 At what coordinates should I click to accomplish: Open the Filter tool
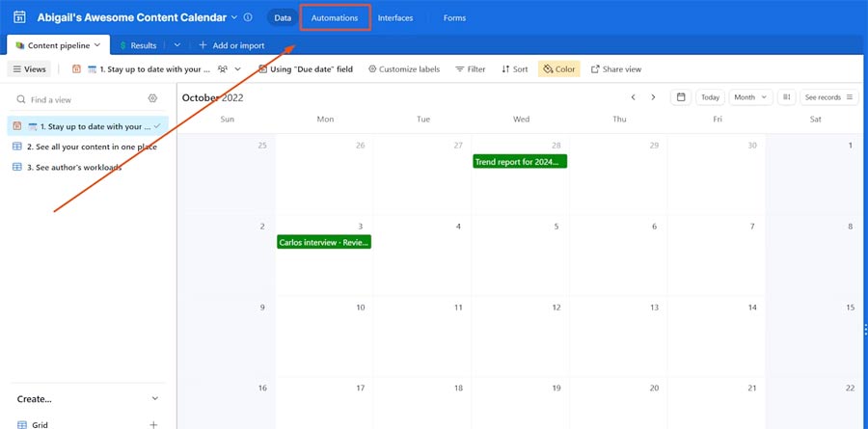470,69
